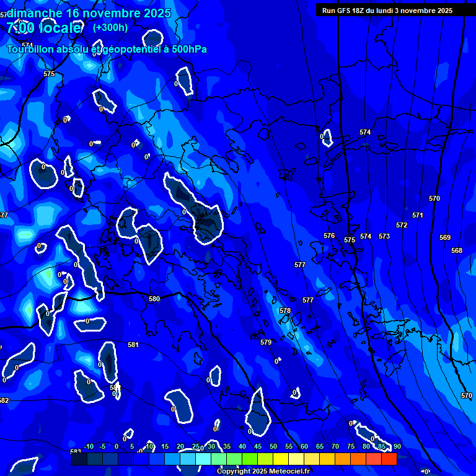The height and width of the screenshot is (476, 476).
Task: Click the 580 geopotential contour label
Action: click(154, 299)
